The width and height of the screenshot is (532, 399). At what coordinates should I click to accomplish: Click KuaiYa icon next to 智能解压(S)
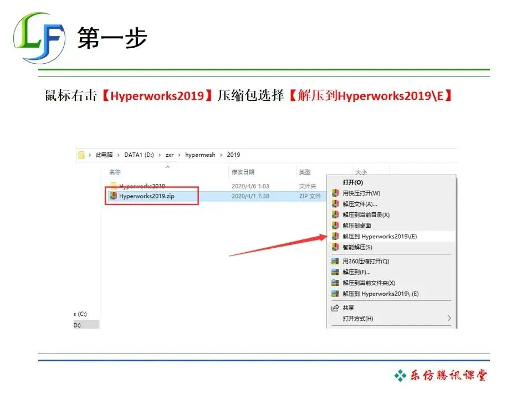(335, 247)
